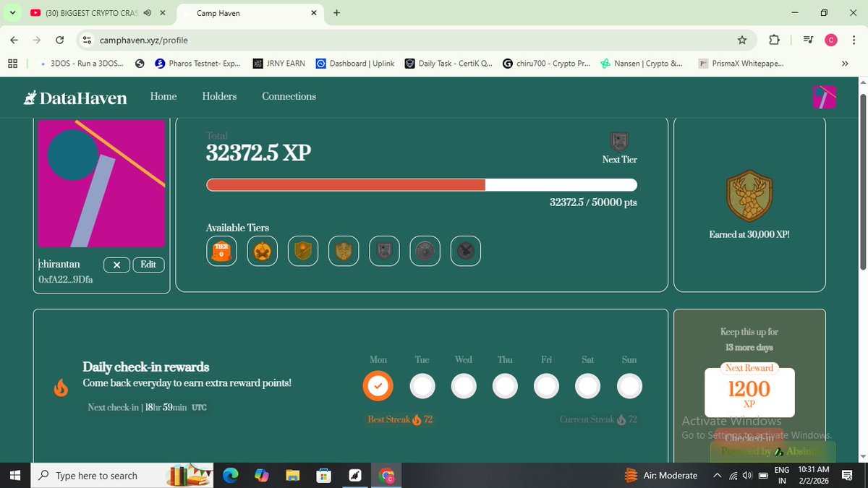
Task: Open the PrismaX Whitepaper bookmark
Action: (741, 64)
